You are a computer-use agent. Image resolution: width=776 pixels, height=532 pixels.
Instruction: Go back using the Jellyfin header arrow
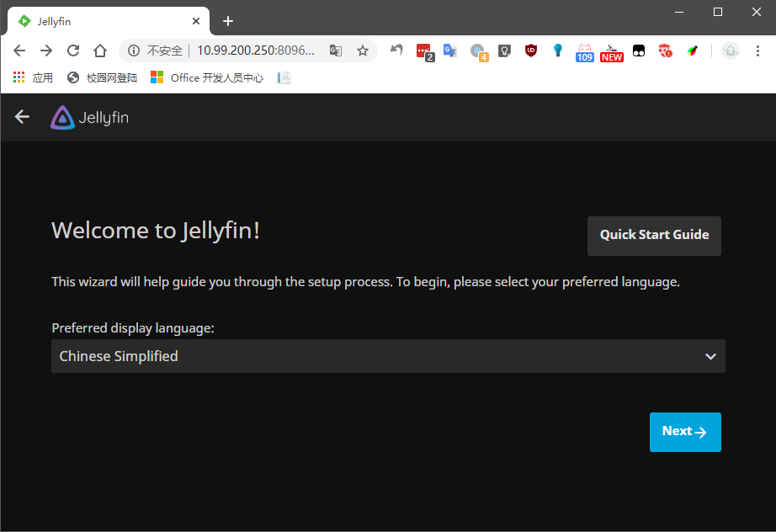coord(22,117)
